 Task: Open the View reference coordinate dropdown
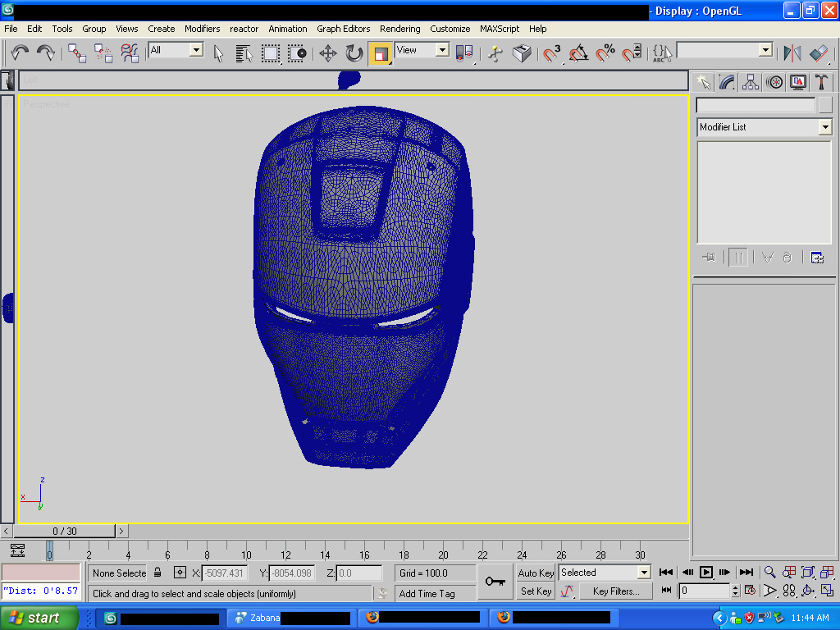point(422,50)
